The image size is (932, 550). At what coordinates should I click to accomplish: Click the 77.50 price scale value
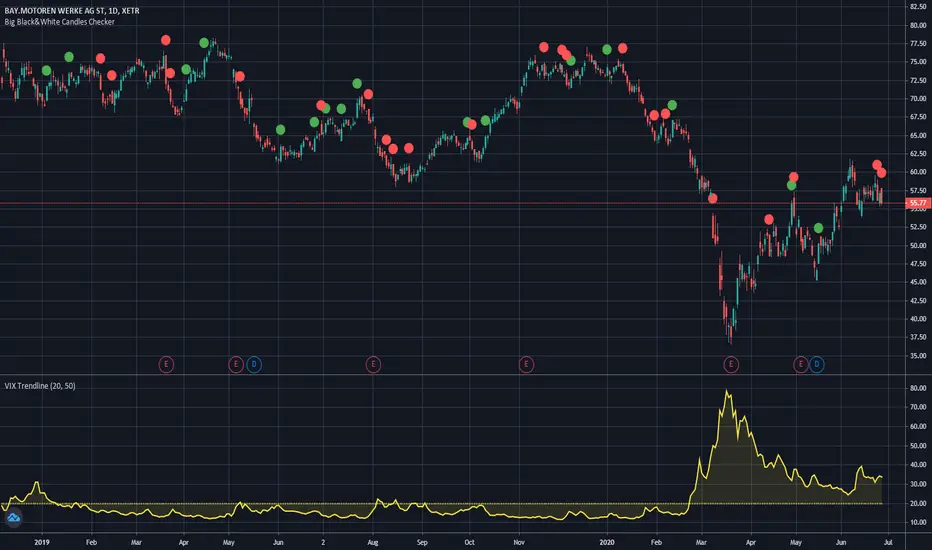click(918, 43)
